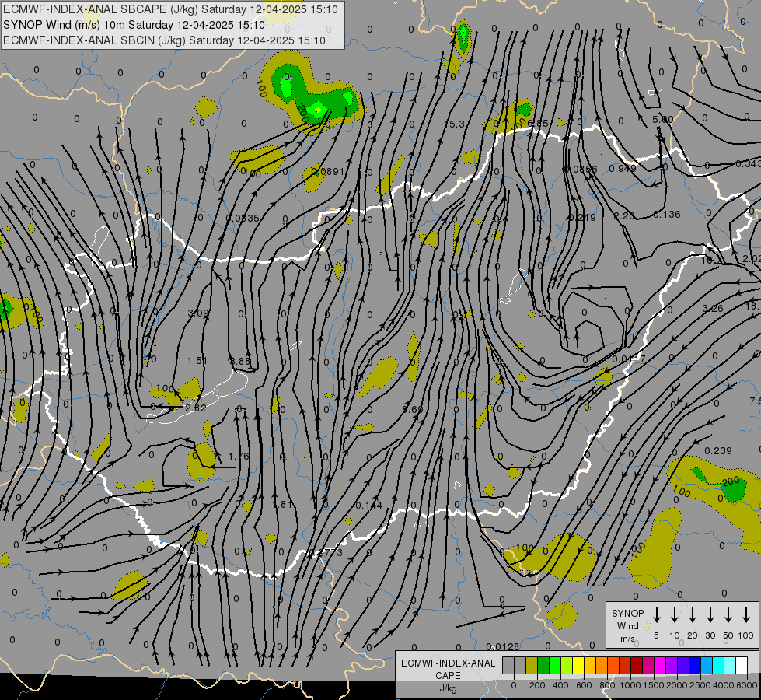Image resolution: width=761 pixels, height=700 pixels.
Task: Click the 8.88 value on the map
Action: pos(239,361)
